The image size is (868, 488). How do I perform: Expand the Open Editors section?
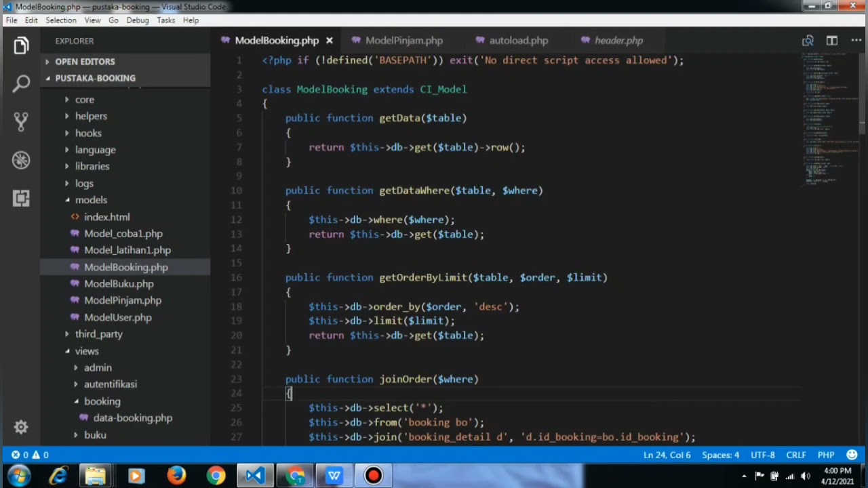click(x=85, y=62)
